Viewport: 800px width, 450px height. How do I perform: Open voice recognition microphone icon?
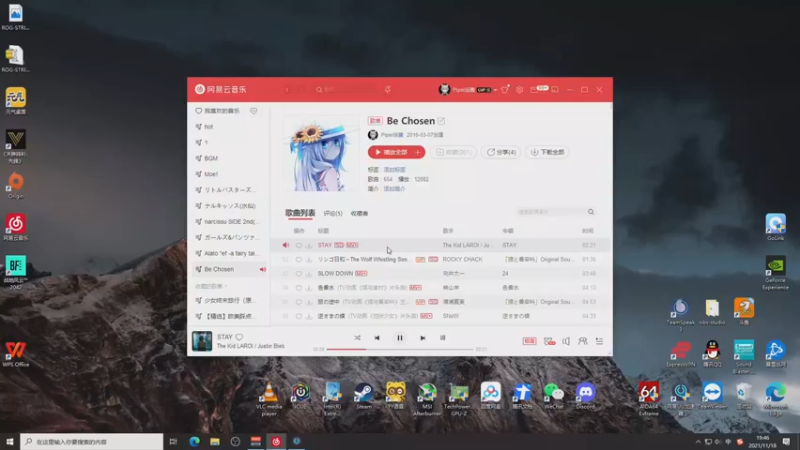click(388, 90)
